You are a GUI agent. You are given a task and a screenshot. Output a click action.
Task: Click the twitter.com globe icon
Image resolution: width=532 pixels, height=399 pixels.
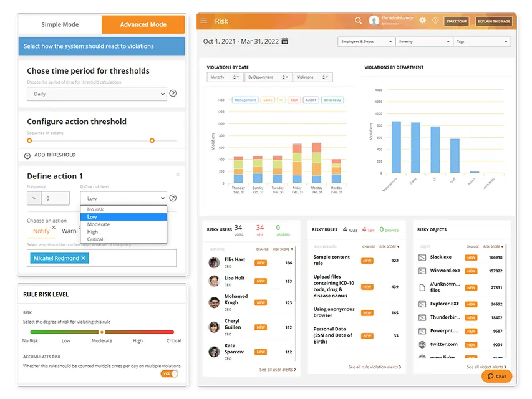422,344
